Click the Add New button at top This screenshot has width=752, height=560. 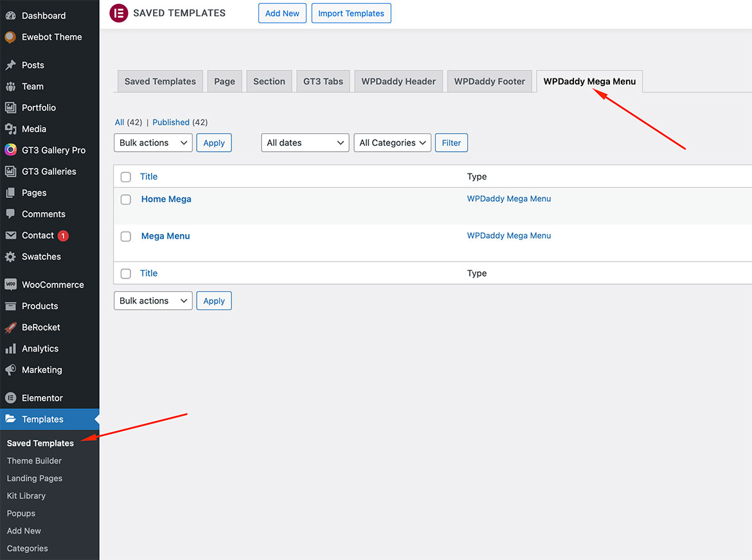(282, 13)
